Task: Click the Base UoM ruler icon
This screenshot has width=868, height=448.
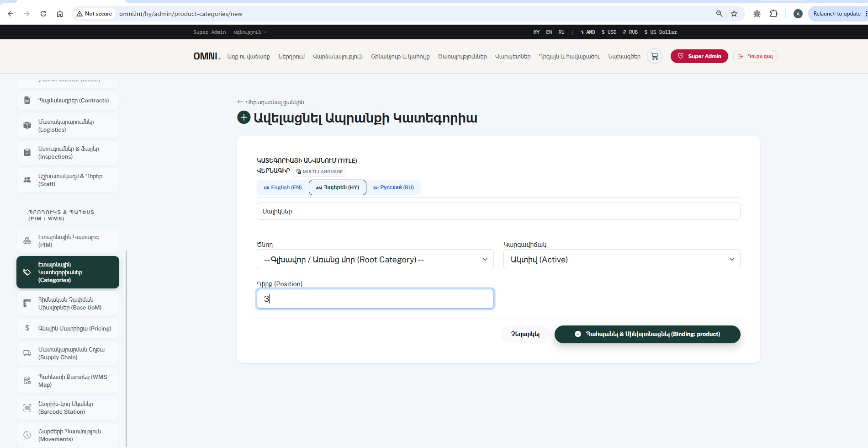Action: pyautogui.click(x=27, y=303)
